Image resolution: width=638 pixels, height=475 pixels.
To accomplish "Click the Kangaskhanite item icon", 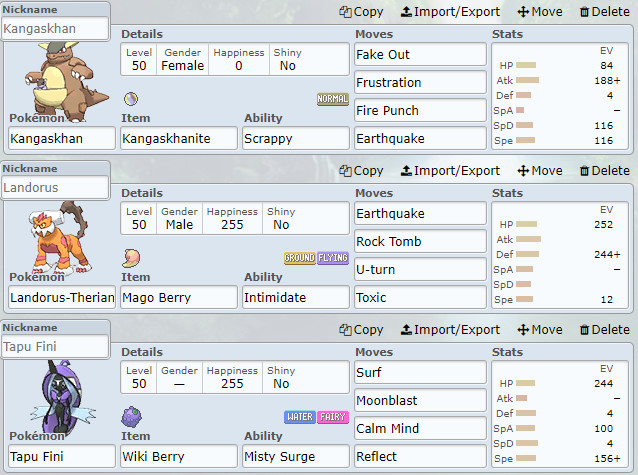I will (x=131, y=99).
